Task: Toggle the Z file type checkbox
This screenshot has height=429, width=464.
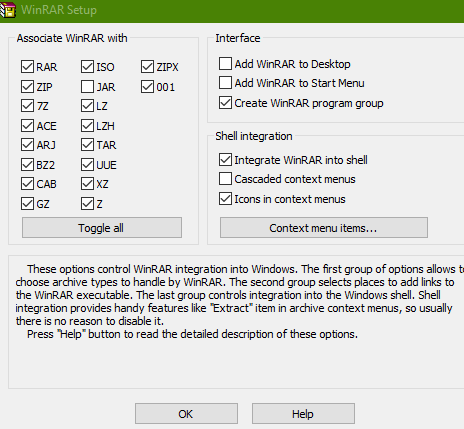Action: tap(87, 204)
